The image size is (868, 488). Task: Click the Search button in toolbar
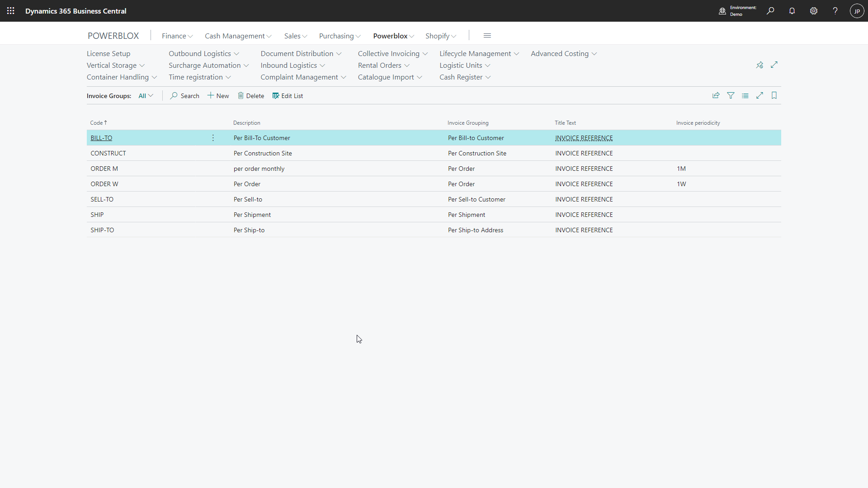tap(185, 95)
